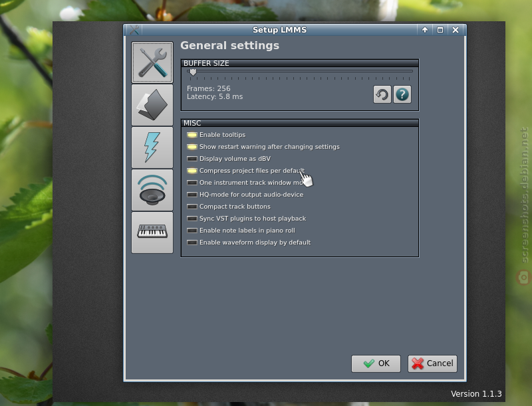
Task: Enable note labels in piano roll
Action: 241,231
